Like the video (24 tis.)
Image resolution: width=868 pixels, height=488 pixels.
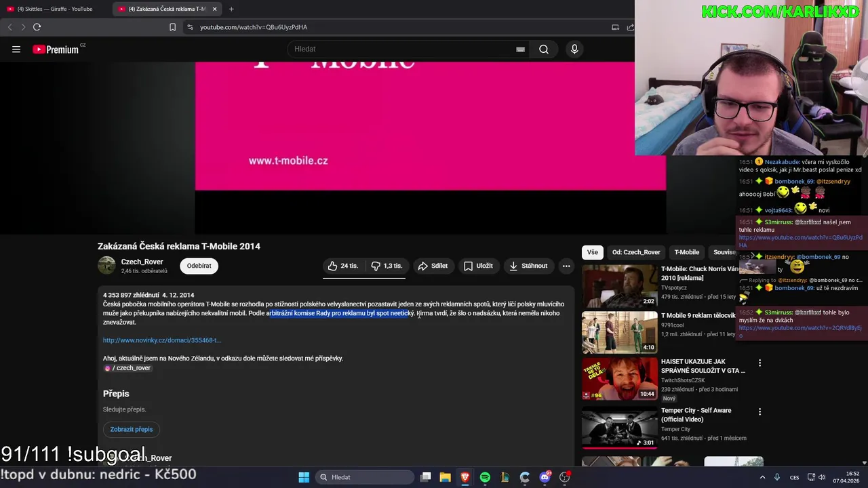coord(344,266)
